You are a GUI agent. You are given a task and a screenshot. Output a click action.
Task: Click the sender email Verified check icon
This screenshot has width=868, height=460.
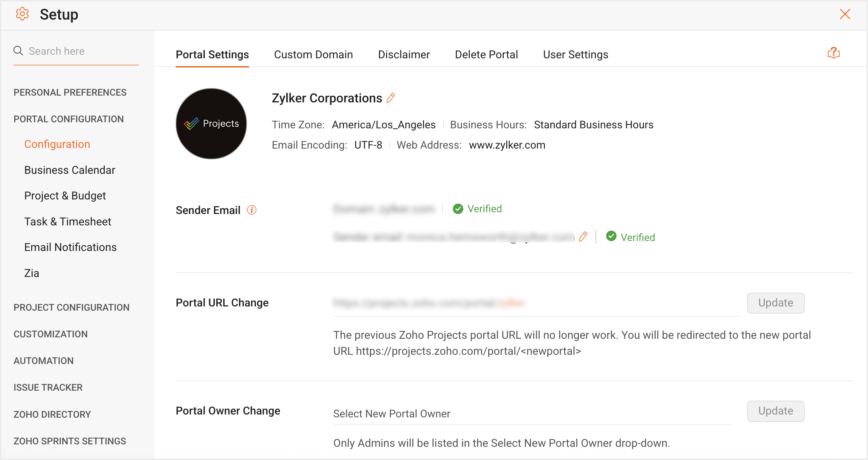click(611, 236)
